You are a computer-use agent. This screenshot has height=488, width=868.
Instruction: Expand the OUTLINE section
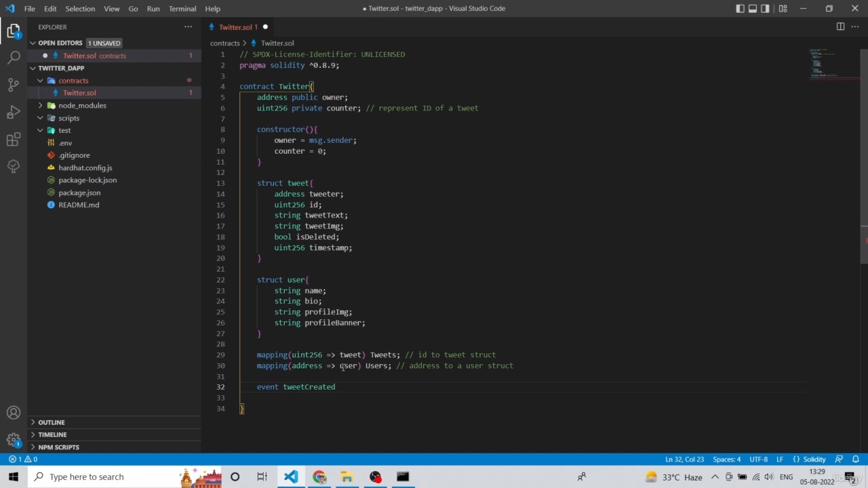[52, 422]
